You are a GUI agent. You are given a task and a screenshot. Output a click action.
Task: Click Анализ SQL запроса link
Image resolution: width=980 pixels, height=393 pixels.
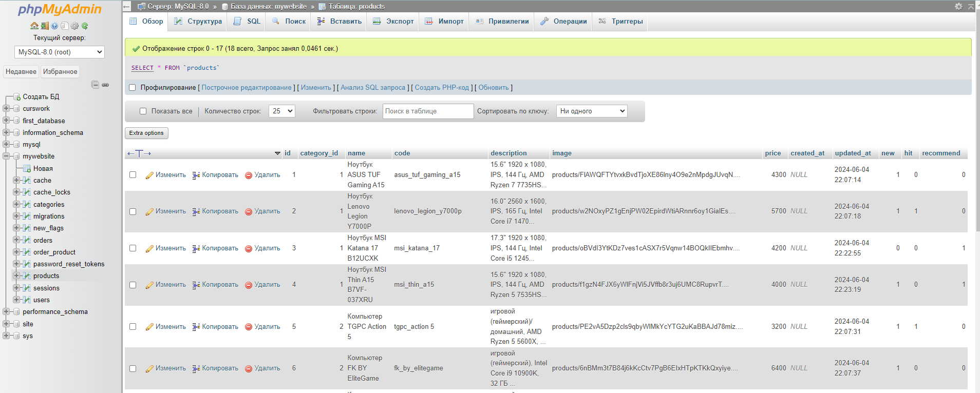[x=373, y=88]
